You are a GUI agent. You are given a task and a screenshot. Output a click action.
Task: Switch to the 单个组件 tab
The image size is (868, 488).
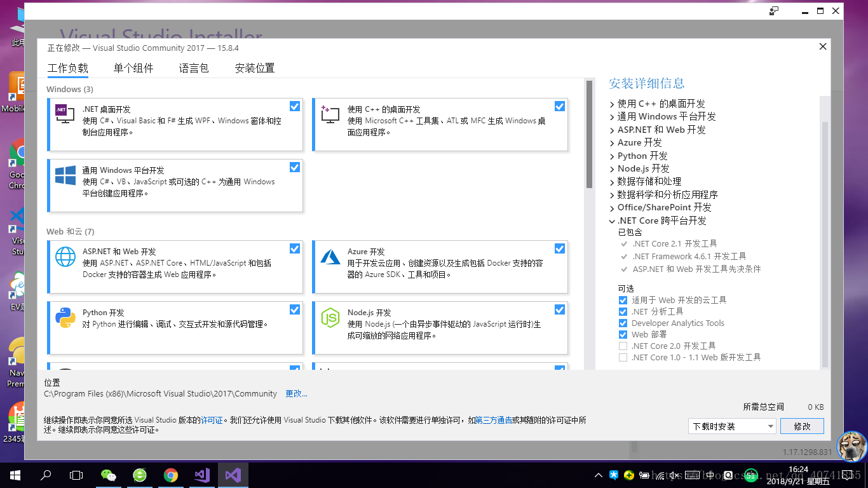click(x=133, y=69)
